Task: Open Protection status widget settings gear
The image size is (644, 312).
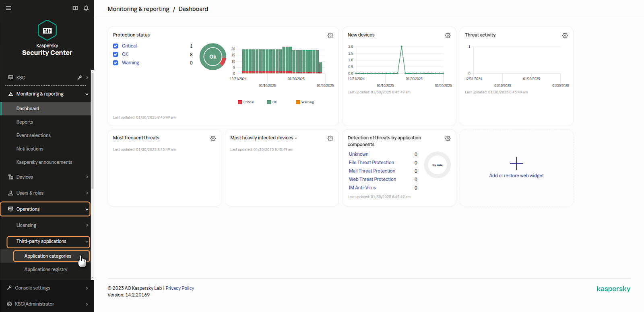Action: coord(330,36)
